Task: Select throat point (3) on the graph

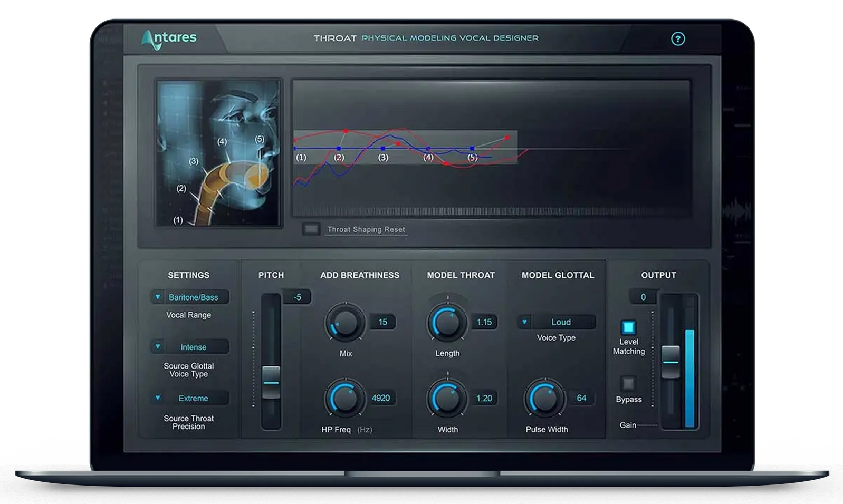Action: pos(383,149)
